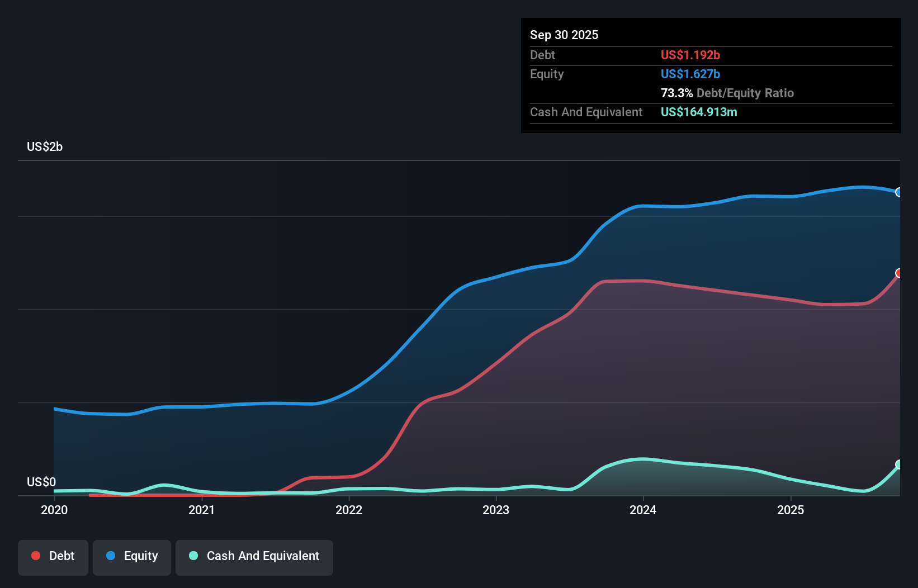Image resolution: width=918 pixels, height=588 pixels.
Task: Click the US$2b gridline label
Action: (45, 146)
